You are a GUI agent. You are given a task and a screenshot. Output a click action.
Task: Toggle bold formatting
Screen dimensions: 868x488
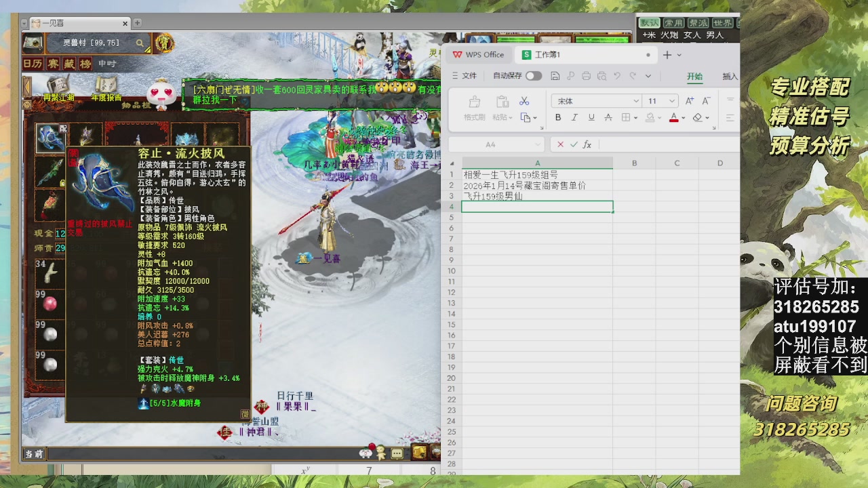click(x=558, y=117)
